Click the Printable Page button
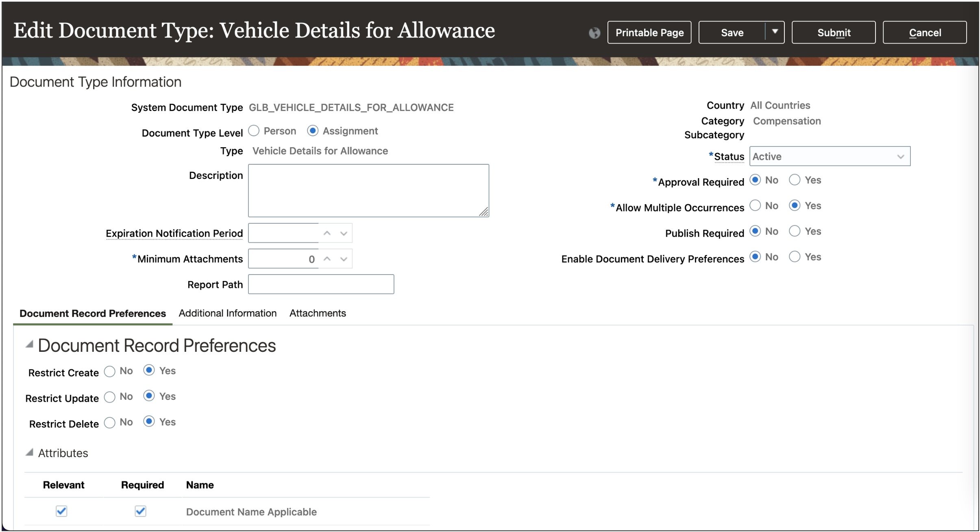 pos(649,33)
